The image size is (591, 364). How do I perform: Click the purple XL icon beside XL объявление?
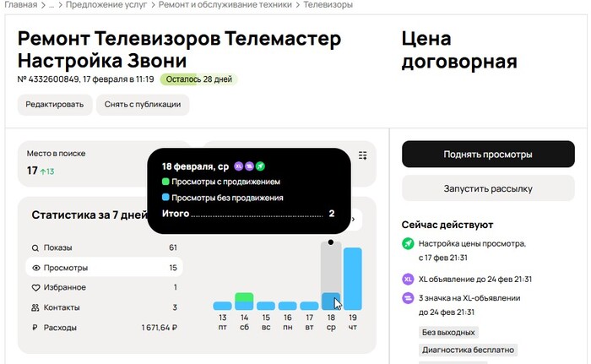(408, 280)
